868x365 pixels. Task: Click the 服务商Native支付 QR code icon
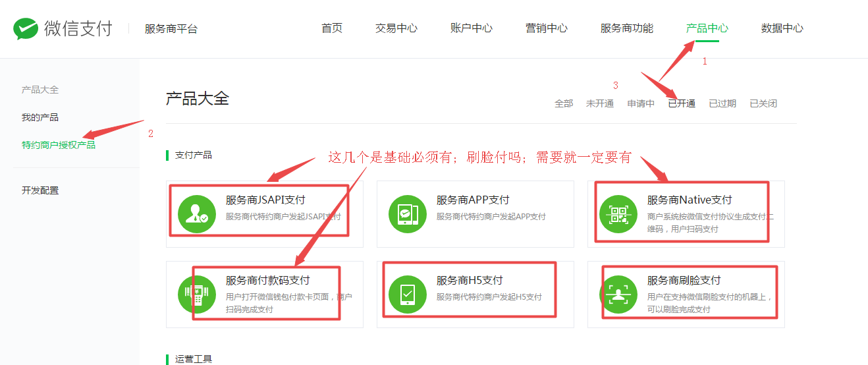point(618,214)
